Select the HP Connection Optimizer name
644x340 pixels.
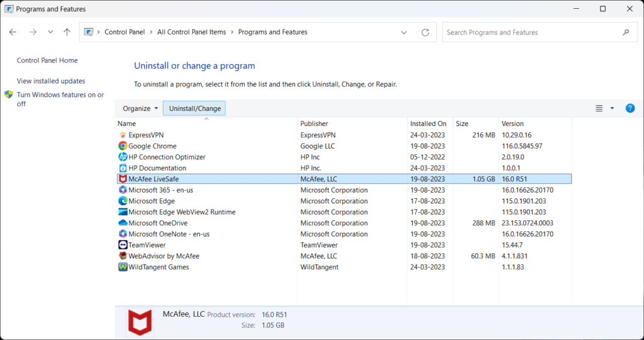167,157
